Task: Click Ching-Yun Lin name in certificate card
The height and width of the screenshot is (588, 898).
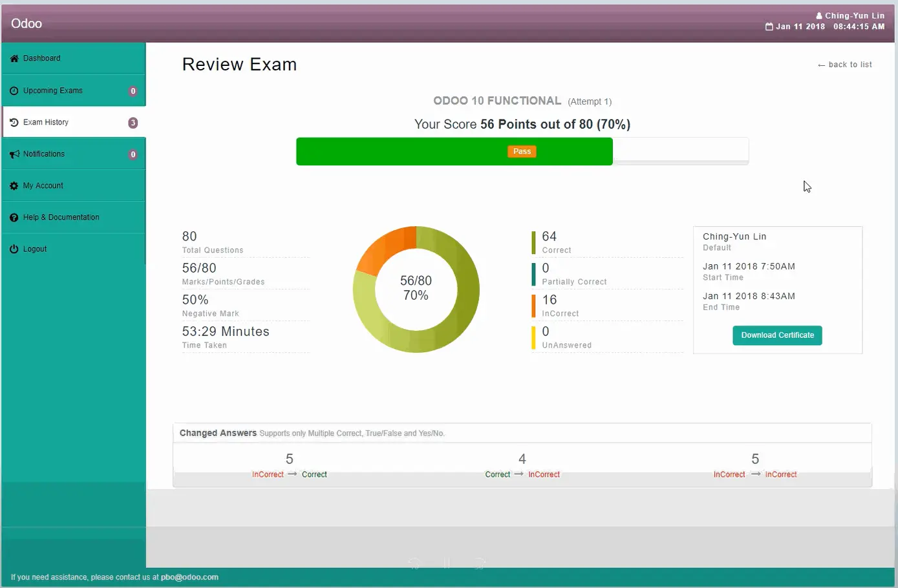Action: (x=734, y=236)
